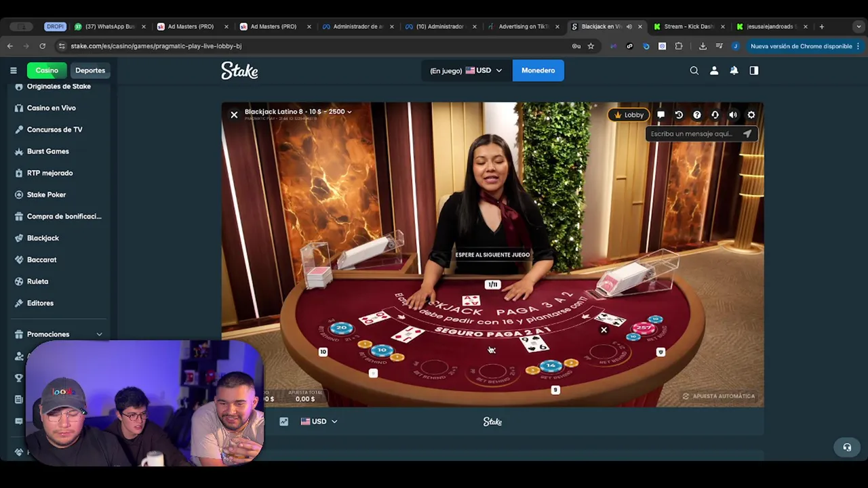
Task: Send the chat message with the arrow icon
Action: [747, 134]
